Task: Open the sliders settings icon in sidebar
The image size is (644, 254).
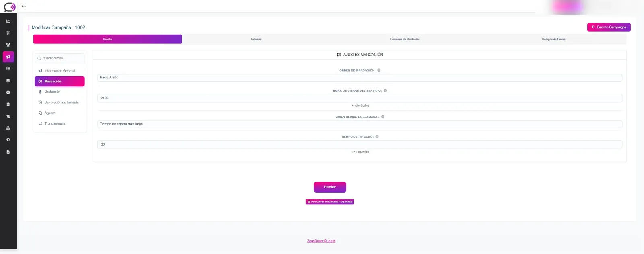Action: (x=8, y=33)
